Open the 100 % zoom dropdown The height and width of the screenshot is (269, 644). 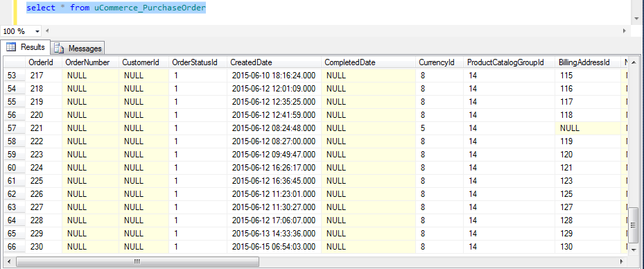(x=37, y=31)
